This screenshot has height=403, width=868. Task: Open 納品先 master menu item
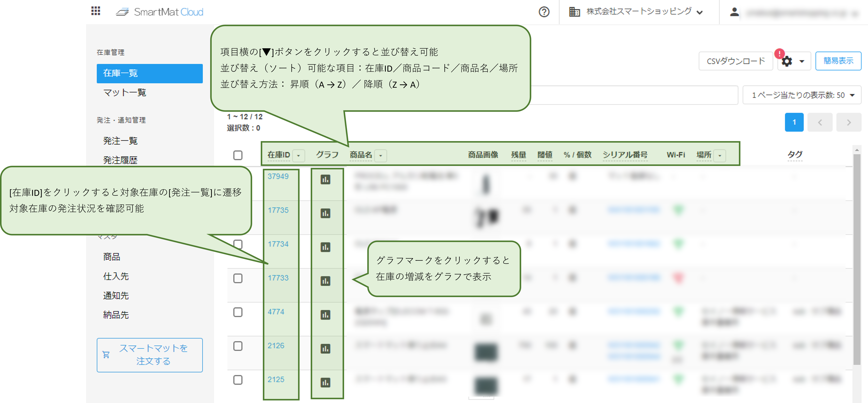(x=116, y=315)
